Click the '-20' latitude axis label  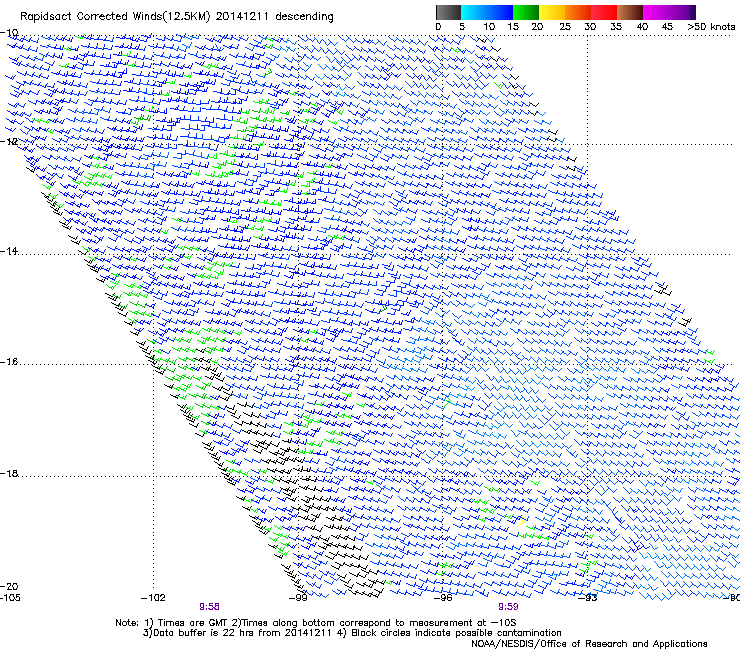pyautogui.click(x=9, y=587)
